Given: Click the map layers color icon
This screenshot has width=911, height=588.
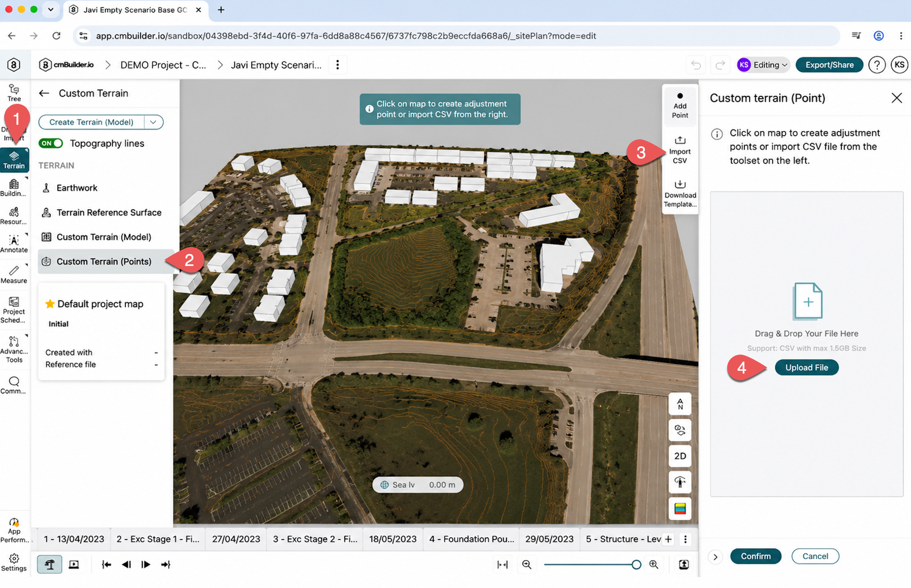Looking at the screenshot, I should (x=680, y=509).
